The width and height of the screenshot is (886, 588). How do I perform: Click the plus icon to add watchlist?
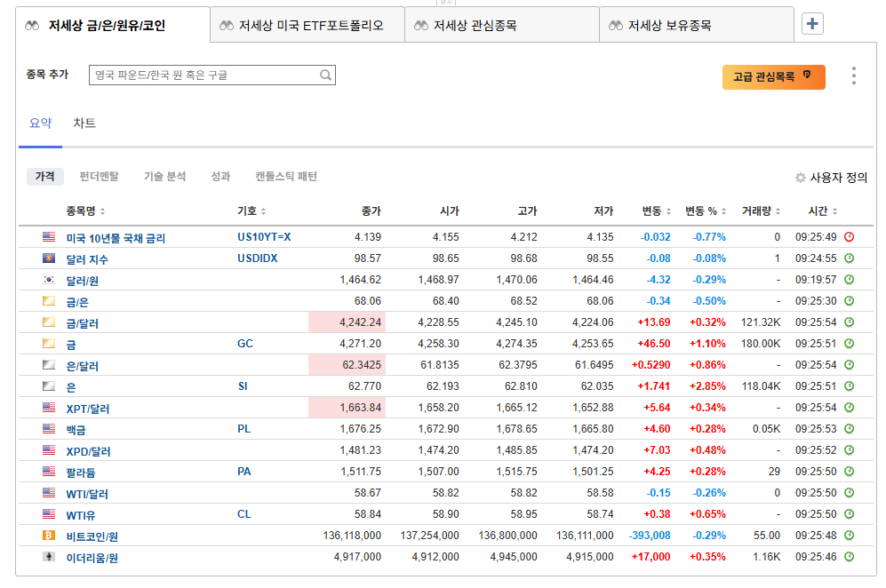pyautogui.click(x=811, y=24)
